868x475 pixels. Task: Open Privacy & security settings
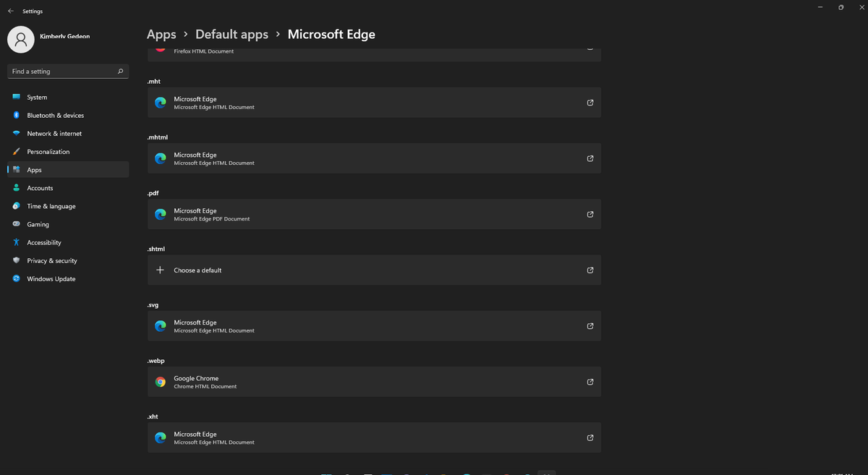[51, 261]
